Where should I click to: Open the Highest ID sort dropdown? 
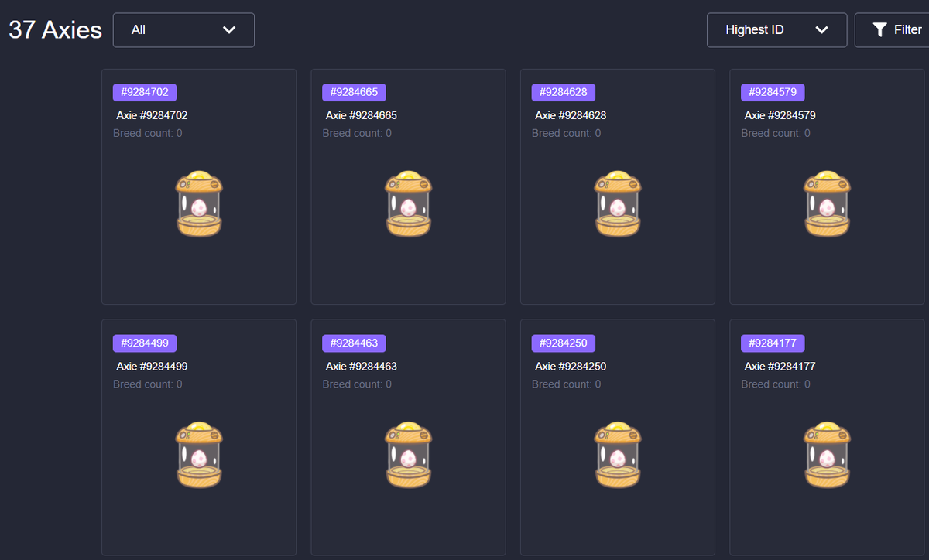click(776, 30)
